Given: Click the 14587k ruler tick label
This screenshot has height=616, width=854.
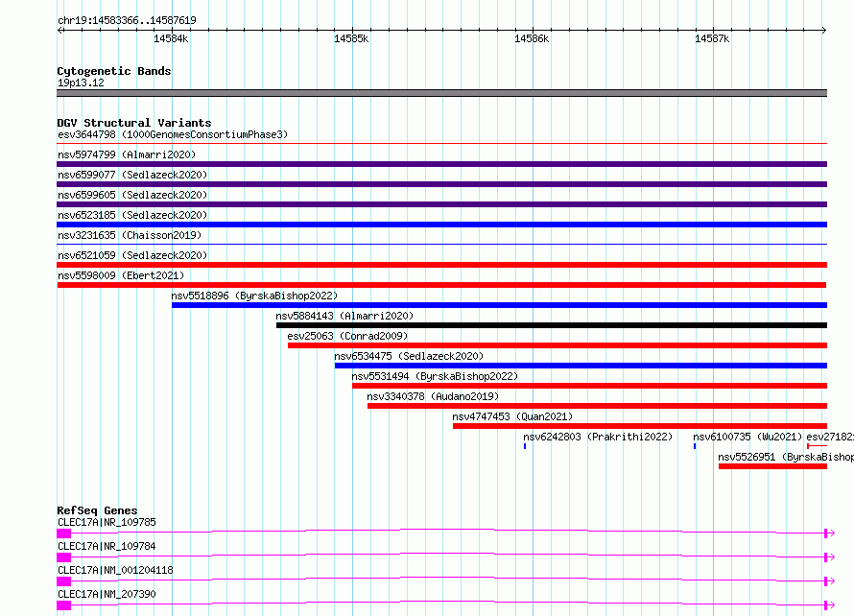Looking at the screenshot, I should (712, 38).
